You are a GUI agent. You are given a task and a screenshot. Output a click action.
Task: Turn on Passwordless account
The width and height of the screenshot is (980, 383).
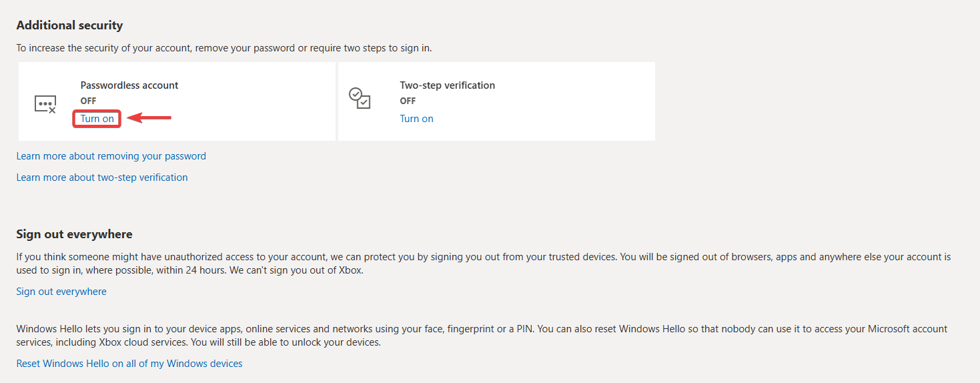[97, 119]
